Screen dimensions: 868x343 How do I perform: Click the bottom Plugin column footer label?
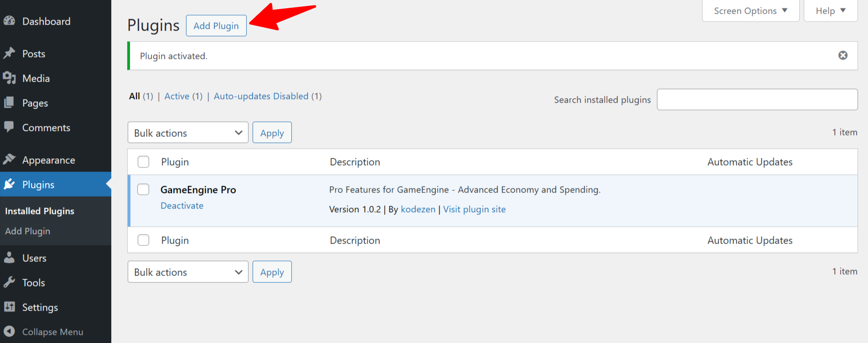click(x=175, y=240)
